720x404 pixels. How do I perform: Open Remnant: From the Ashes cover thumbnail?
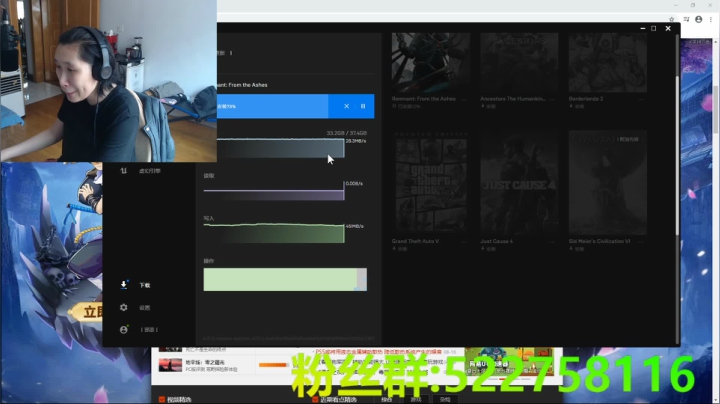(x=431, y=62)
